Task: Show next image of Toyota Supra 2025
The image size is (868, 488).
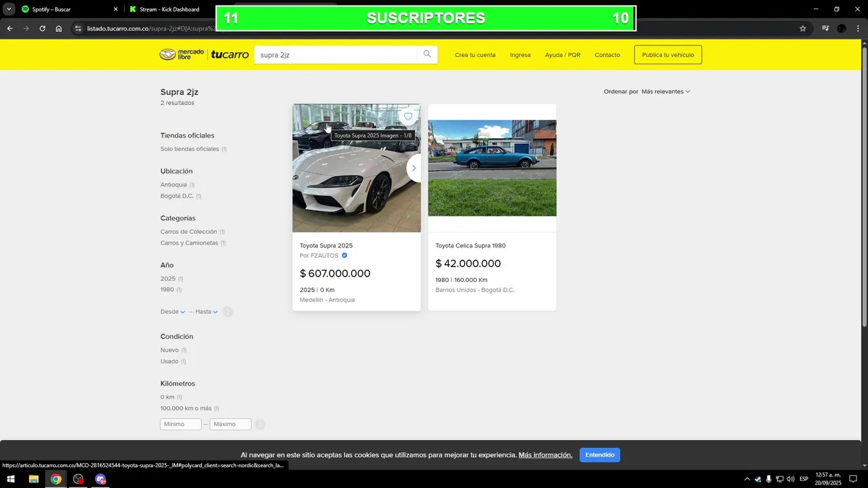Action: coord(414,168)
